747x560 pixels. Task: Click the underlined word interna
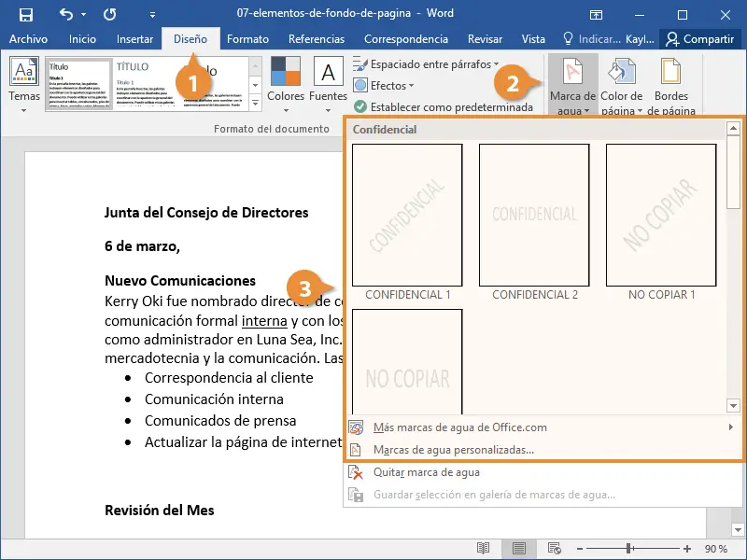(264, 321)
